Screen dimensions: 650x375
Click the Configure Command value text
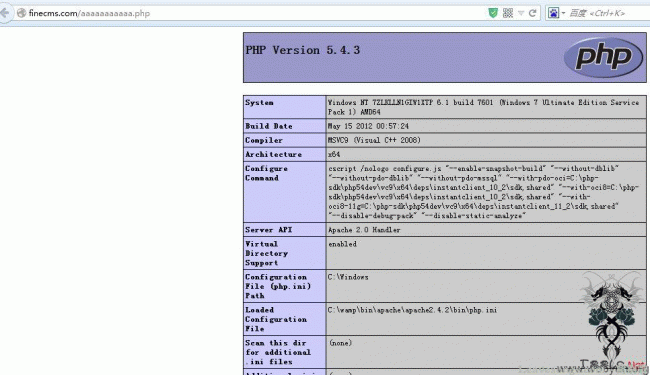[x=483, y=192]
